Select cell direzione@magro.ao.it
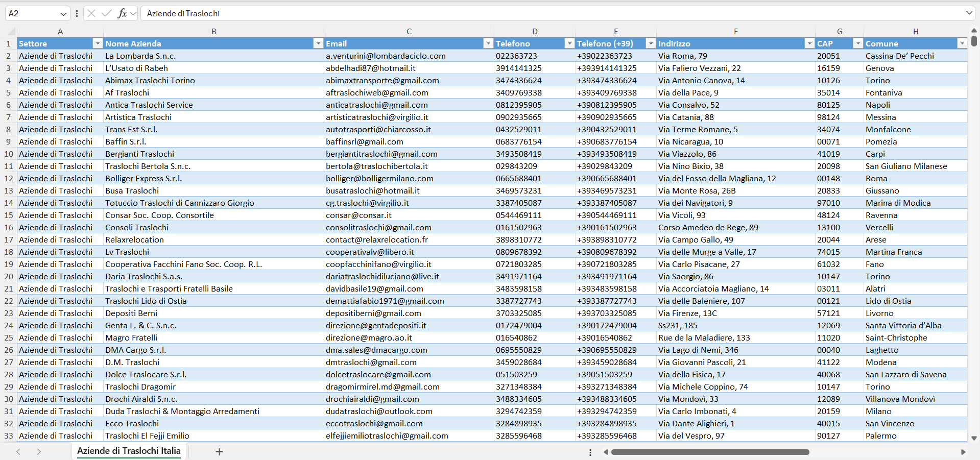 click(x=409, y=337)
